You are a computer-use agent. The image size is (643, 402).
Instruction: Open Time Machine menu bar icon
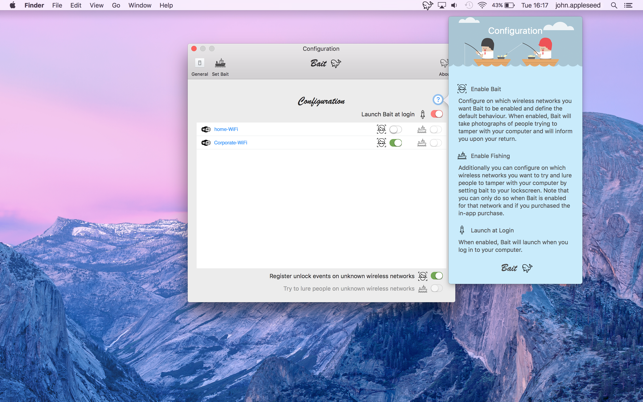coord(469,5)
